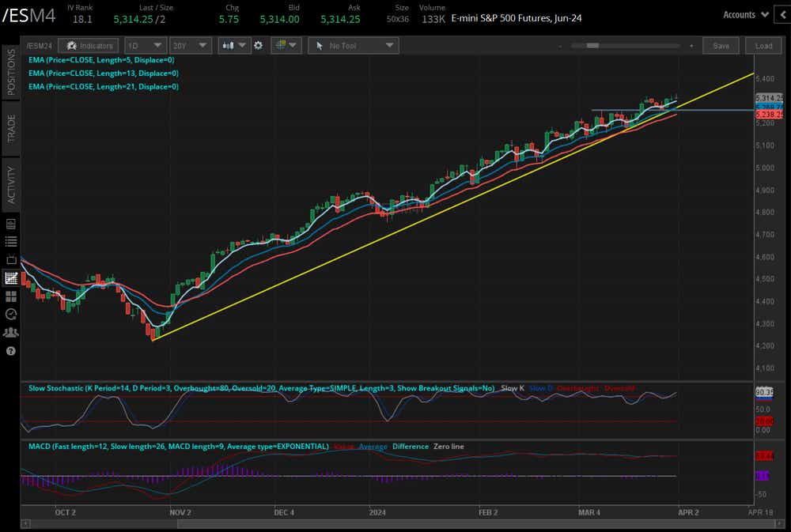The image size is (791, 532).
Task: Open the candlestick chart type dropdown
Action: [x=235, y=46]
